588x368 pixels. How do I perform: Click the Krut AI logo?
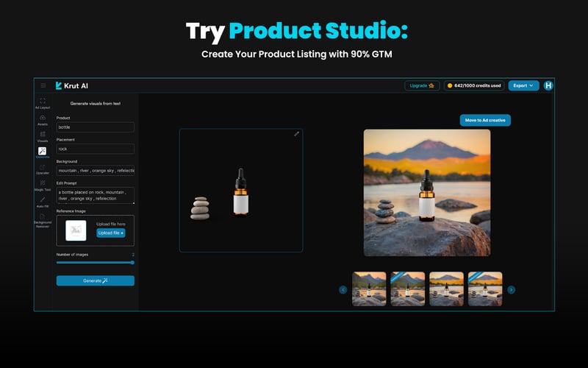tap(71, 85)
